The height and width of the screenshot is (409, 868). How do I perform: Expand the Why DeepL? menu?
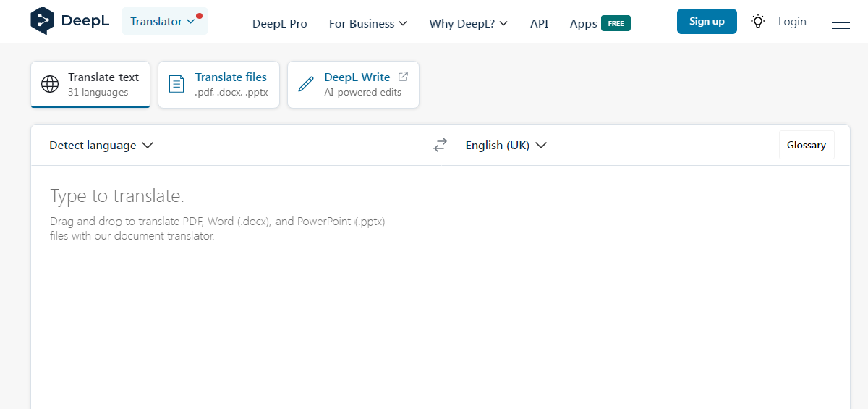(x=468, y=24)
